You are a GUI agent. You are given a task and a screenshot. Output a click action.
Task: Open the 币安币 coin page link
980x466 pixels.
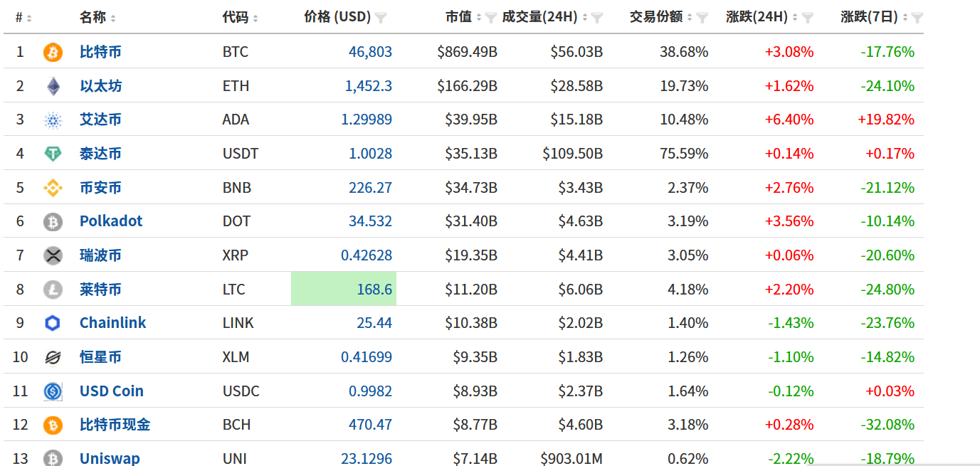(x=100, y=188)
